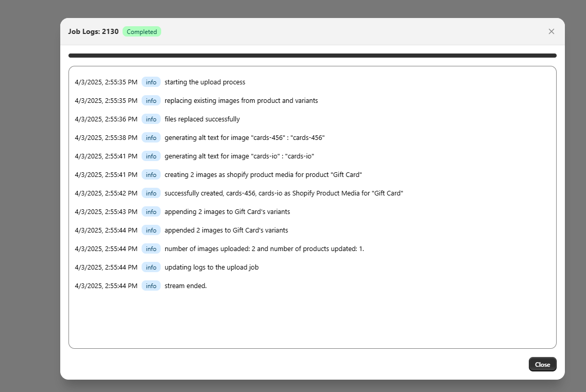This screenshot has height=392, width=586.
Task: Click the "successfully created, cards-456, cards-io" log message
Action: (x=284, y=193)
